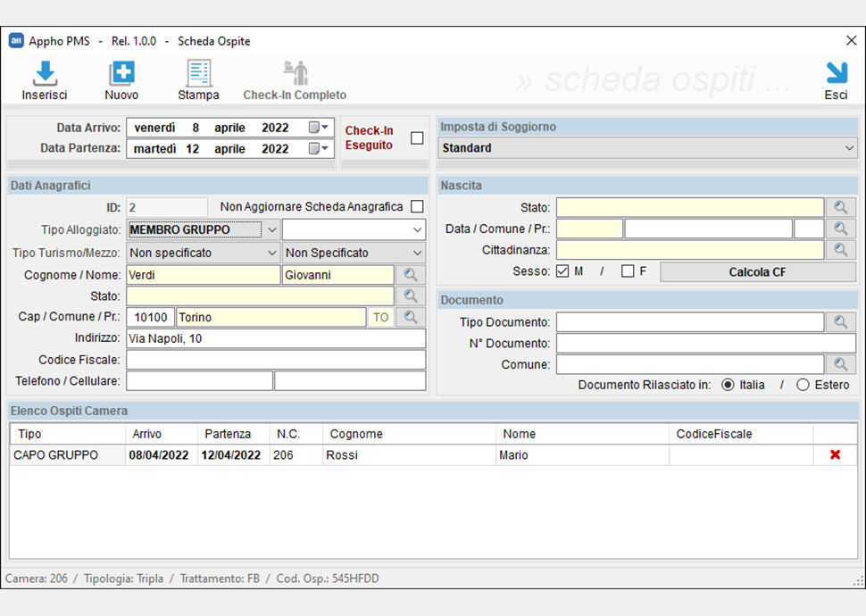Click the Inserisci download icon

[x=45, y=73]
